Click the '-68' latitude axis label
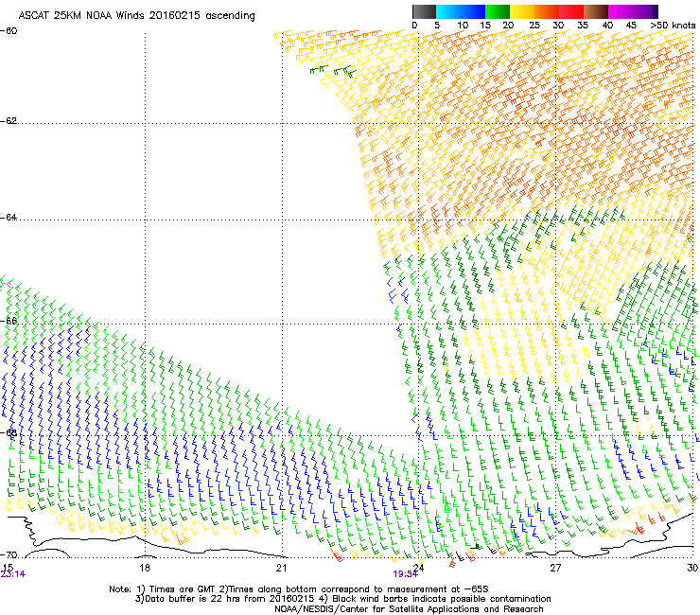 pos(9,432)
